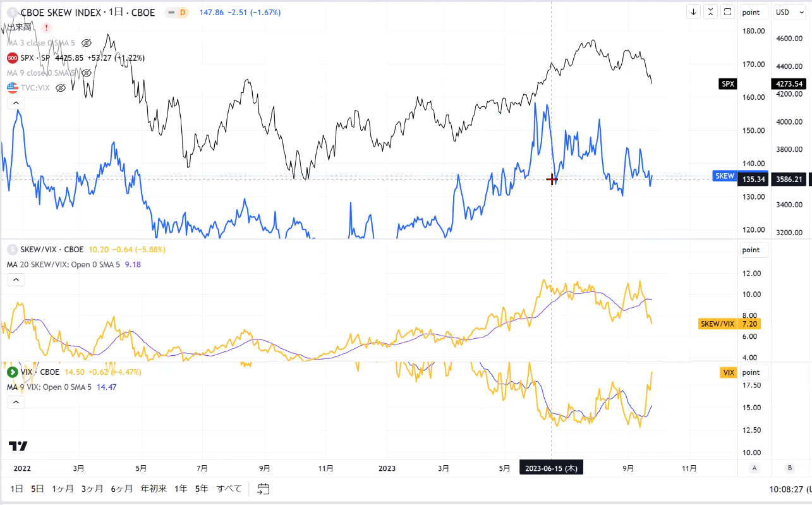812x505 pixels.
Task: Click the VIX pane point unit box
Action: pos(754,372)
